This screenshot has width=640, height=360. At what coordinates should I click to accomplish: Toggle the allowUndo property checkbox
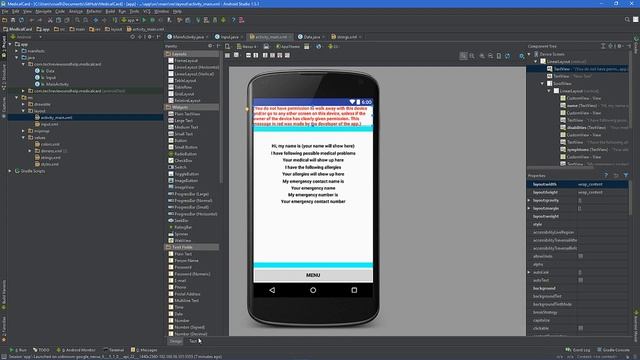point(580,256)
